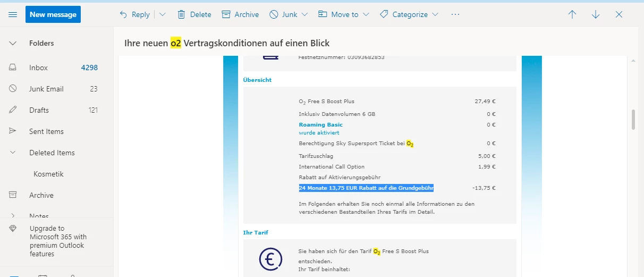The image size is (644, 277).
Task: Open Upgrade to Microsoft 365 link
Action: (x=58, y=241)
